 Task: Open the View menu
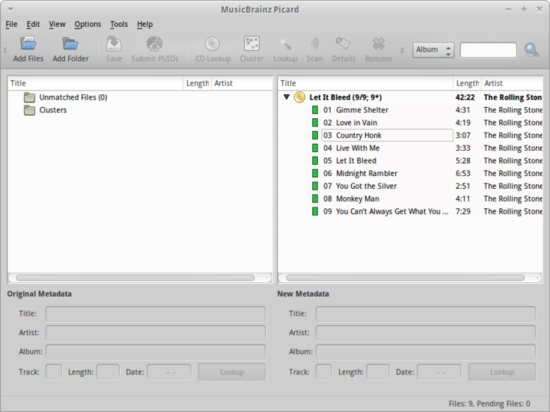[x=57, y=24]
